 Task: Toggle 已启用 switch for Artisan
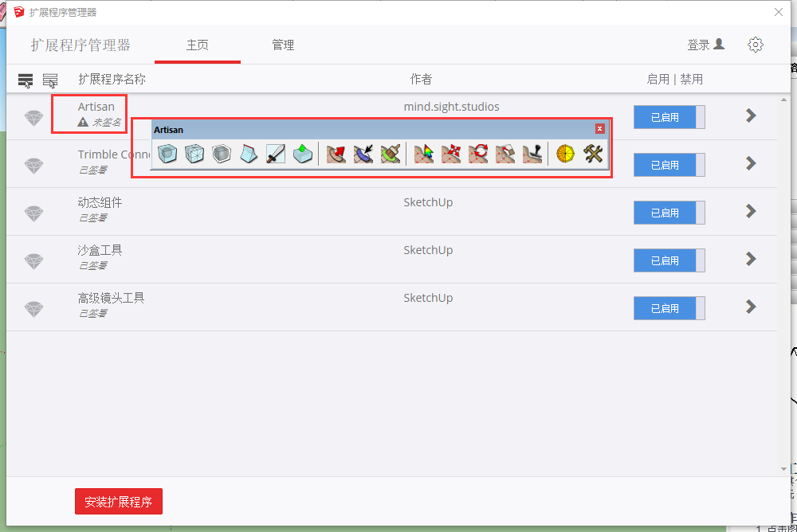pos(669,117)
